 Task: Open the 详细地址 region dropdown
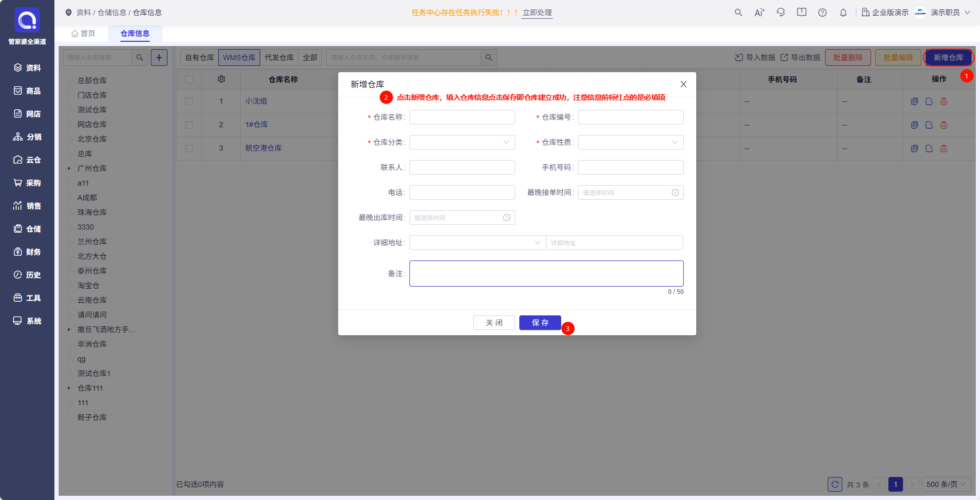click(x=478, y=243)
